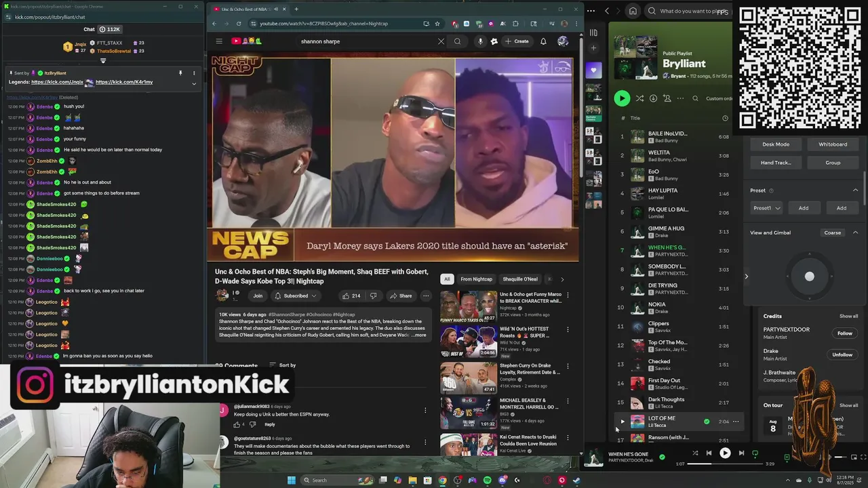Click the gimbal joystick control knob
This screenshot has height=488, width=868.
809,277
